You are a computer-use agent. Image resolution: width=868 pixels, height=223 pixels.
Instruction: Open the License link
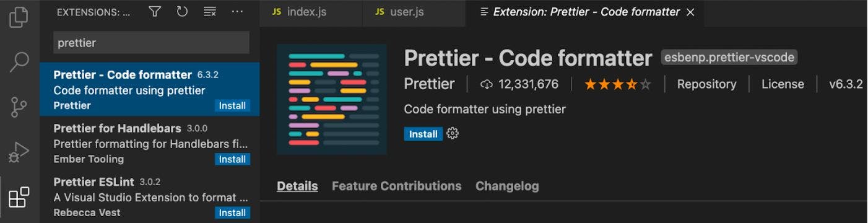(x=783, y=84)
